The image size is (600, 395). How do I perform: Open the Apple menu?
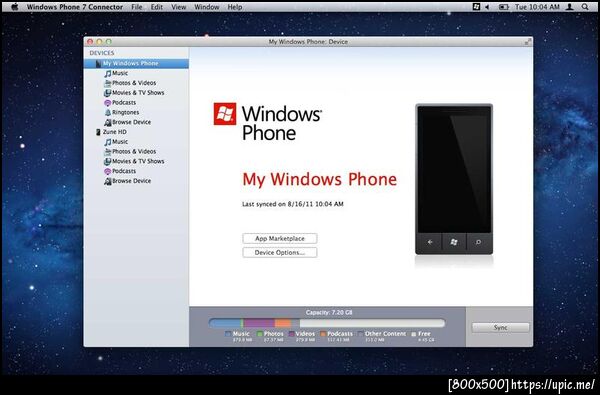point(15,7)
